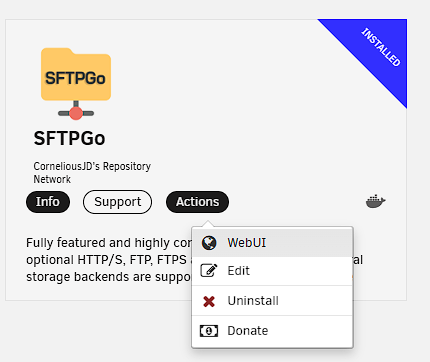Screen dimensions: 430x362
Task: Click the SFTPGo folder logo
Action: coord(76,84)
